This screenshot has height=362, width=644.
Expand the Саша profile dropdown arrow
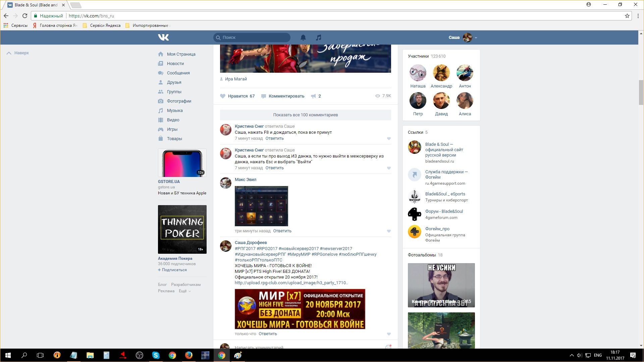point(476,38)
